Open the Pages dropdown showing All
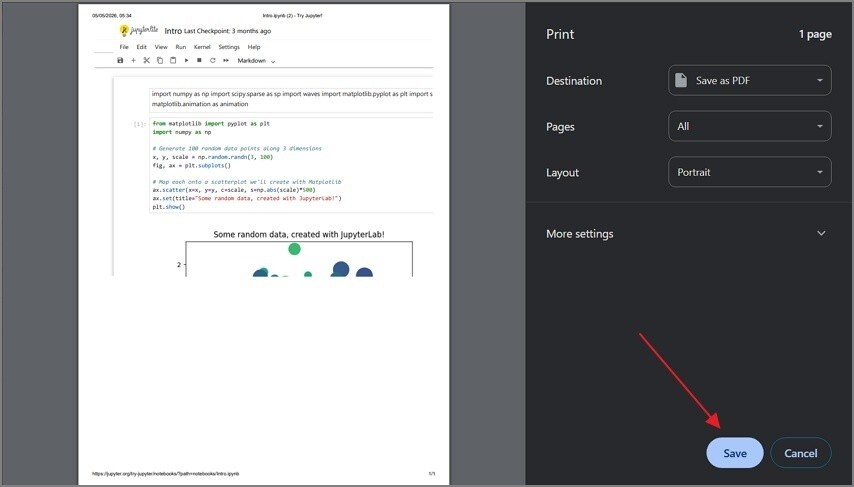Viewport: 854px width, 487px height. click(749, 126)
